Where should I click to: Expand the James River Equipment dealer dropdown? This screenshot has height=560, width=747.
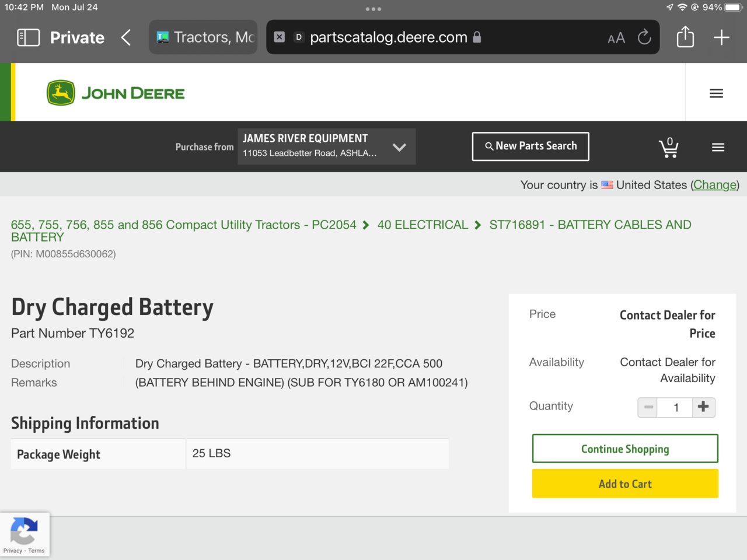point(327,146)
